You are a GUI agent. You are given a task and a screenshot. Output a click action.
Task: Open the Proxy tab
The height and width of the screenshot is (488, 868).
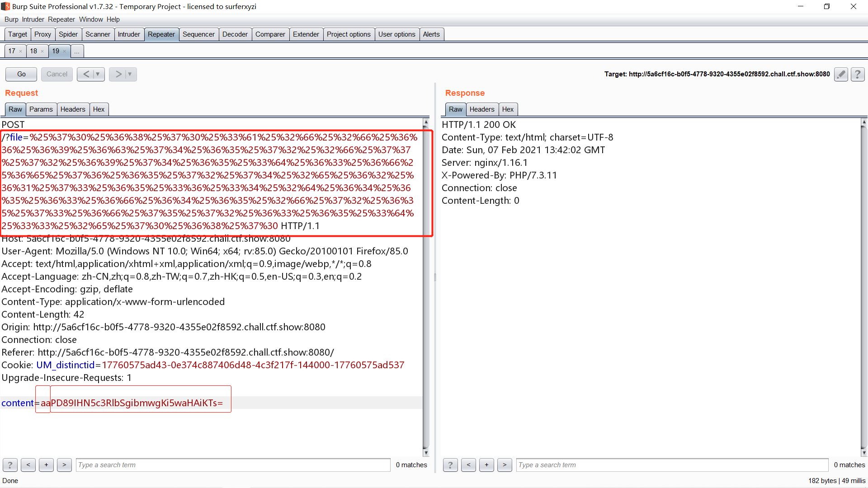point(42,34)
